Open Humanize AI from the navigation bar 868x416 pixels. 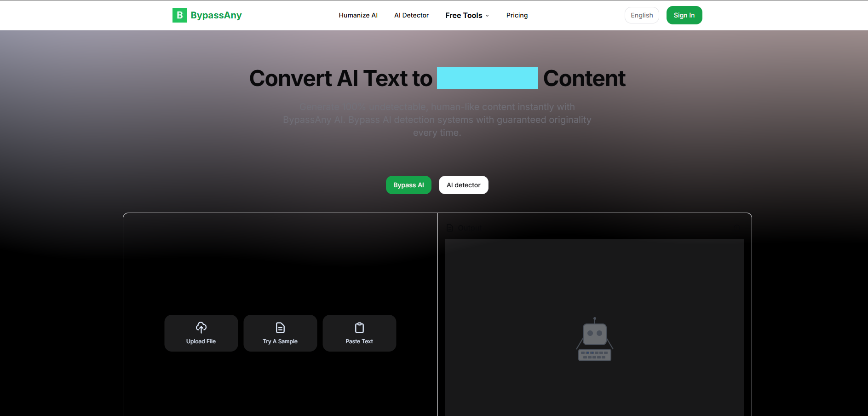[358, 15]
